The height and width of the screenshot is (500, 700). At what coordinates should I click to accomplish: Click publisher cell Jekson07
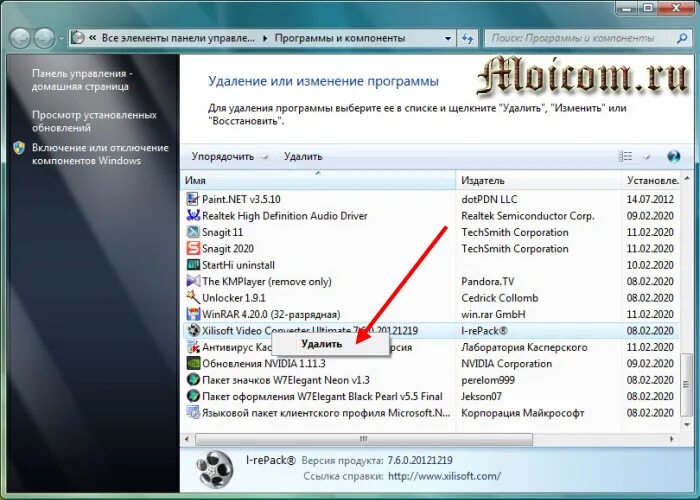coord(481,396)
